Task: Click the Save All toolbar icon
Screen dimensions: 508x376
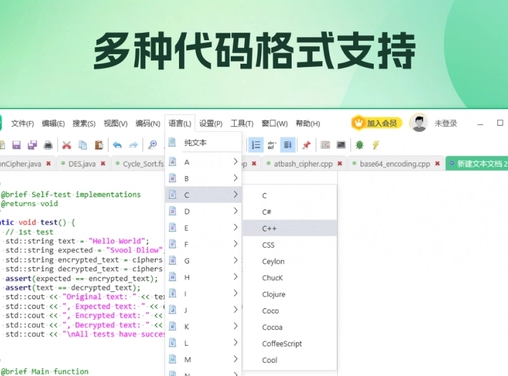Action: tap(32, 145)
